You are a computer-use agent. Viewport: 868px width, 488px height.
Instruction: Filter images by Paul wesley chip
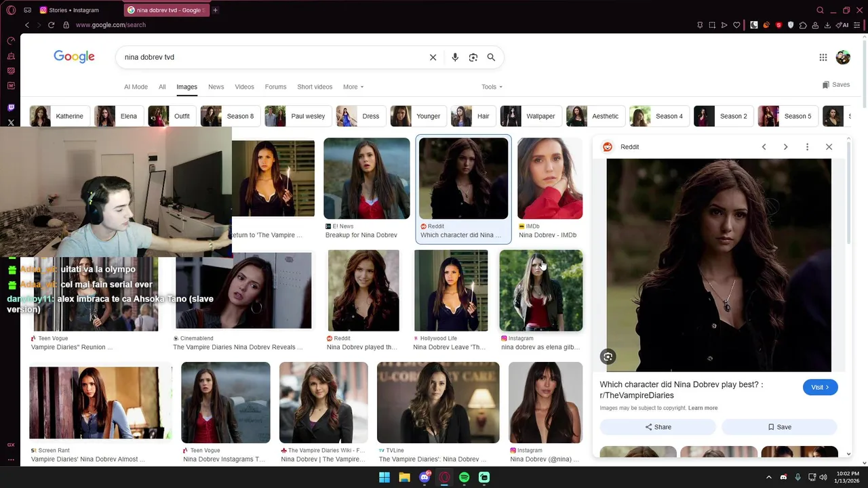(x=297, y=116)
